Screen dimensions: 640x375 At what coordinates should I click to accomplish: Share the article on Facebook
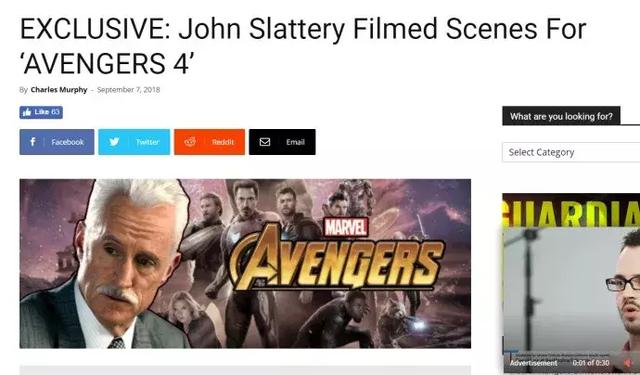[57, 142]
